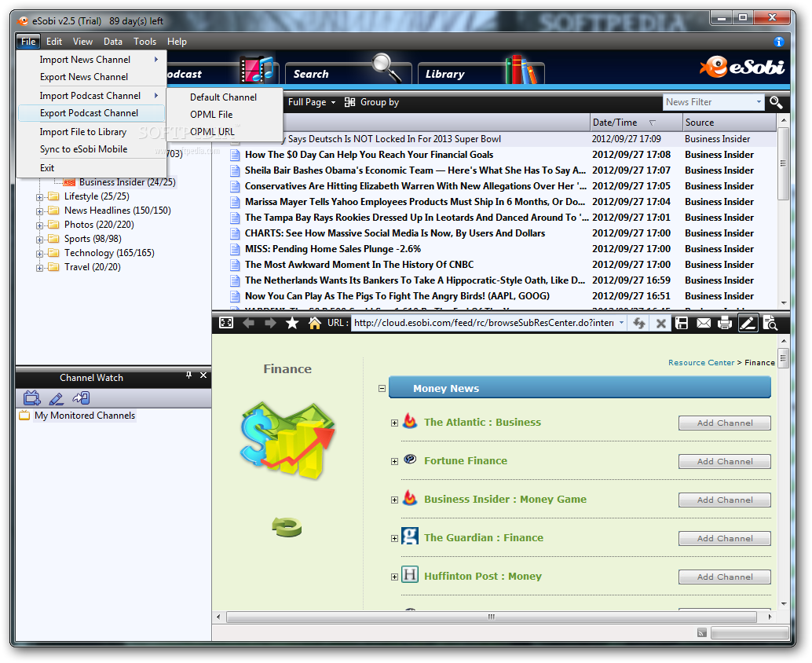Click the star favorite icon
812x663 pixels.
coord(292,323)
